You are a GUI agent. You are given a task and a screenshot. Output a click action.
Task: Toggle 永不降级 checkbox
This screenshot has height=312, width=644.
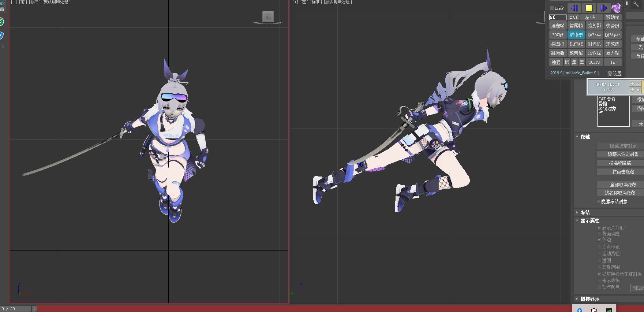pyautogui.click(x=599, y=281)
